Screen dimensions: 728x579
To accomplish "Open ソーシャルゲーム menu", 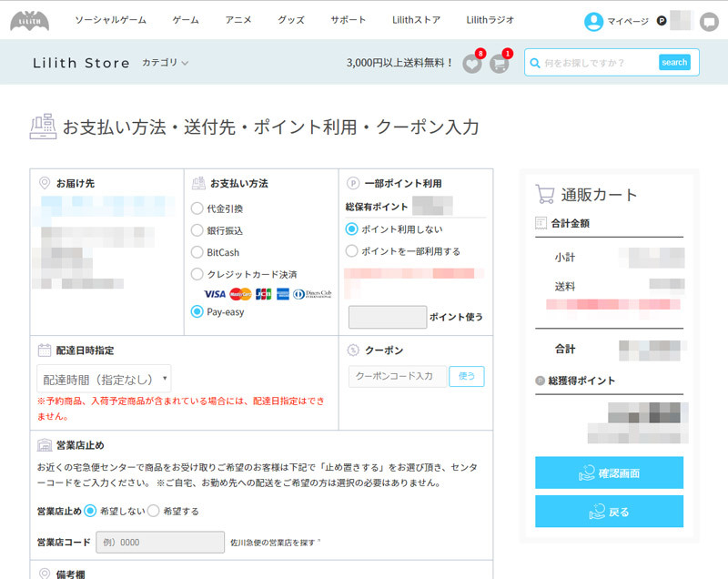I will click(x=110, y=20).
